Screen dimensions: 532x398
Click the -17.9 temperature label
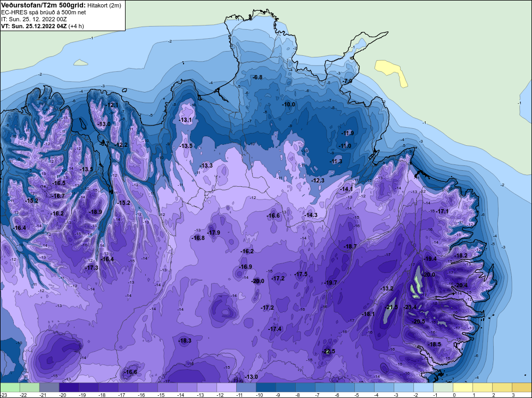(214, 233)
